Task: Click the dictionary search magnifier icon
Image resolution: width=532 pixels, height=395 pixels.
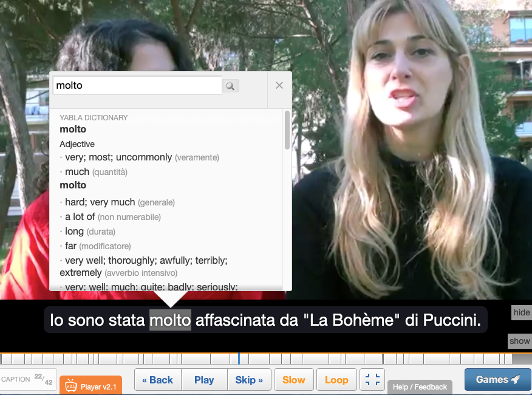Action: [x=230, y=86]
